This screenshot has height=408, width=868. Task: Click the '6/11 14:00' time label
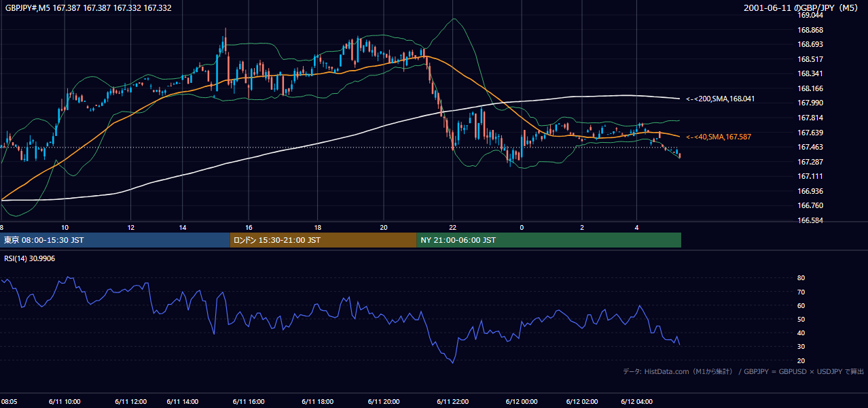[183, 402]
